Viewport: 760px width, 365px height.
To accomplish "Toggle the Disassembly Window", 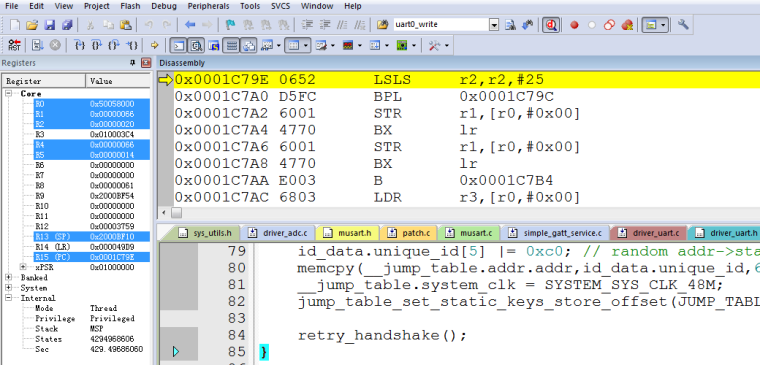I will click(196, 46).
